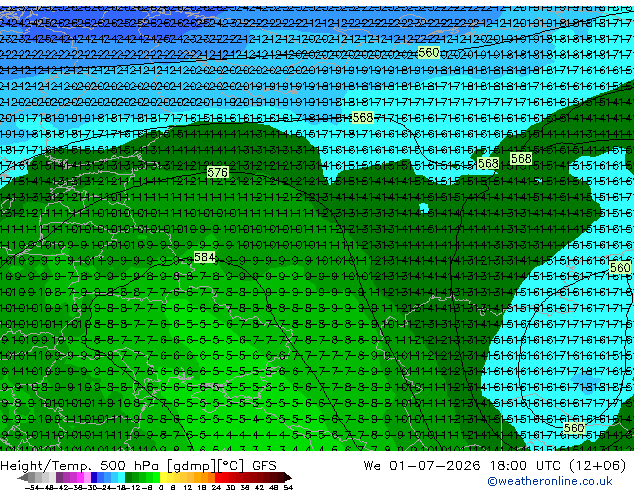Image resolution: width=634 pixels, height=490 pixels.
Task: Click the bright red swatch above the 24 value
Action: click(218, 478)
